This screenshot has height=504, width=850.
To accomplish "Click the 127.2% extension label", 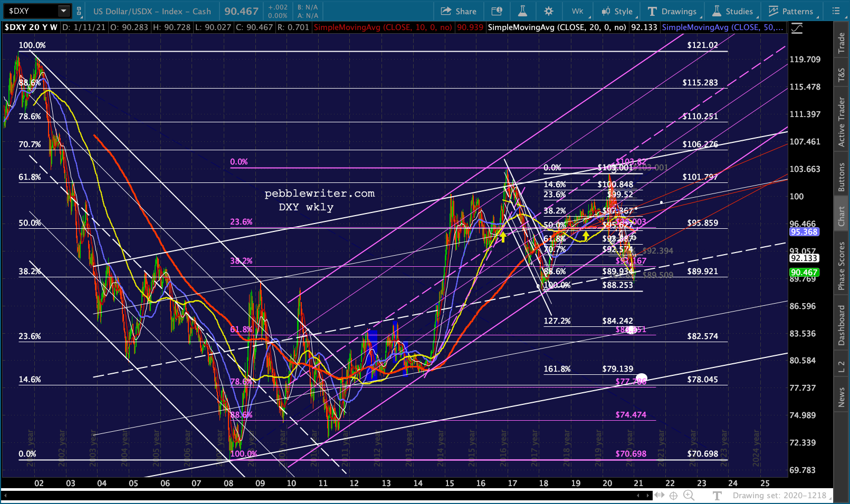I will [557, 321].
